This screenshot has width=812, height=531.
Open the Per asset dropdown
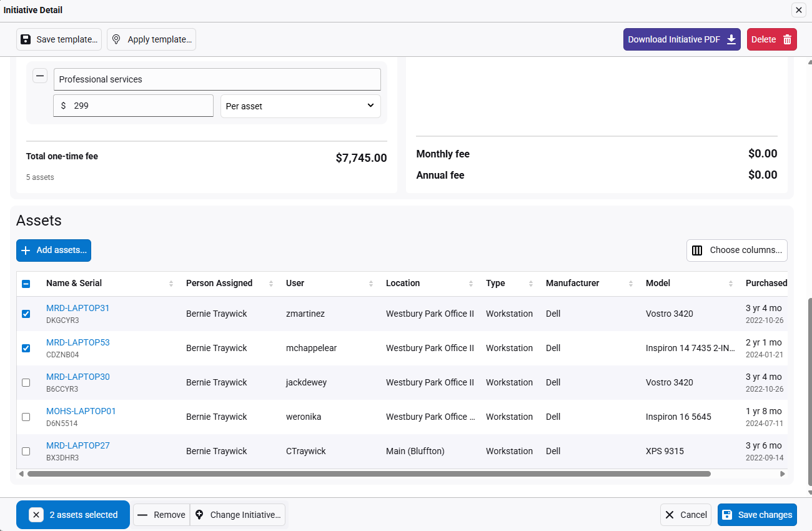tap(300, 106)
